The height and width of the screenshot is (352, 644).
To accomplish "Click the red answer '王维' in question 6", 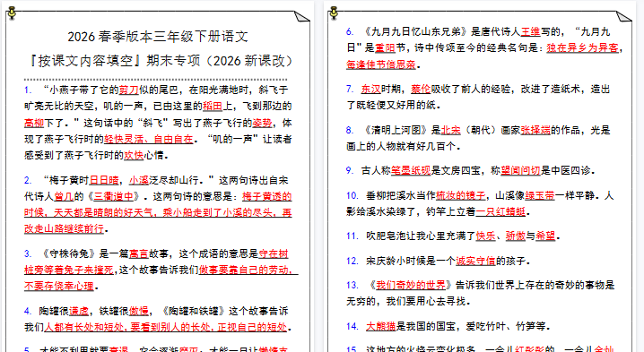I will tap(531, 31).
